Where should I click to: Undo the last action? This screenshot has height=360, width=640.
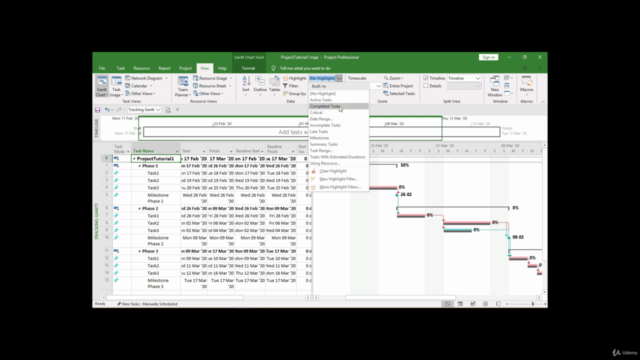point(107,110)
